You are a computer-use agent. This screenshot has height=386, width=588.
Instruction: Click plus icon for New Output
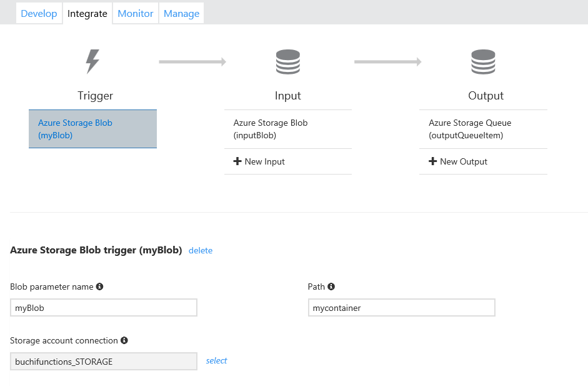pyautogui.click(x=432, y=161)
